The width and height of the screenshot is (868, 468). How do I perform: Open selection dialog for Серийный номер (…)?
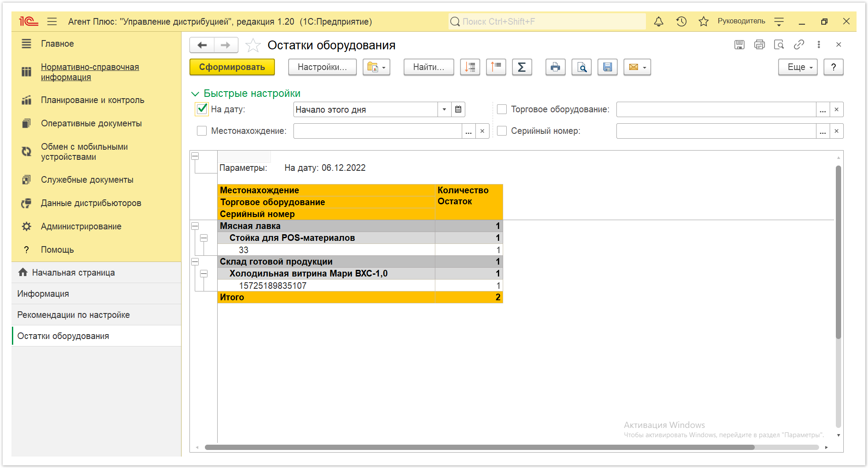(823, 131)
